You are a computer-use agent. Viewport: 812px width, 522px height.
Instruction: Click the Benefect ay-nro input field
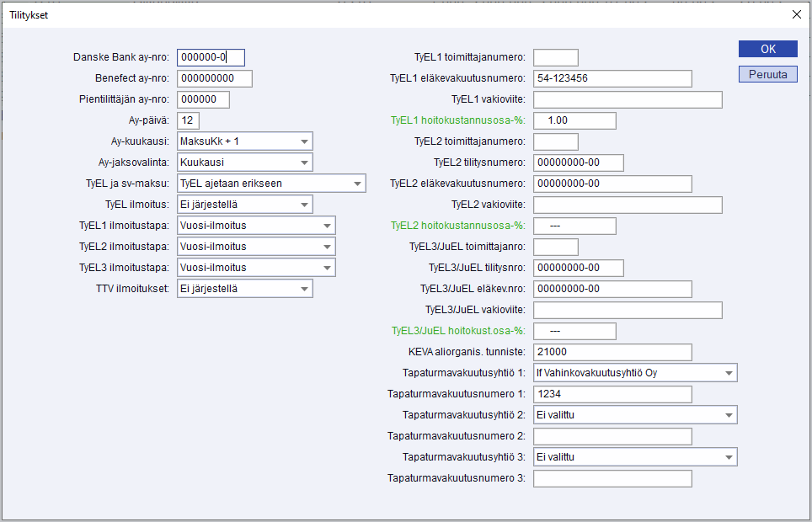click(x=214, y=78)
